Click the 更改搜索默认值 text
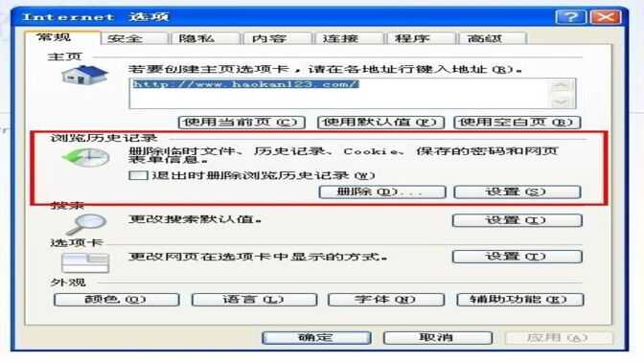The image size is (644, 362). (x=195, y=219)
